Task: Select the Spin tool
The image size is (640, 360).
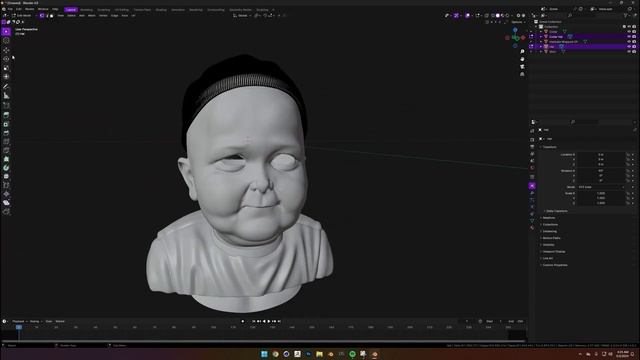Action: pyautogui.click(x=6, y=167)
